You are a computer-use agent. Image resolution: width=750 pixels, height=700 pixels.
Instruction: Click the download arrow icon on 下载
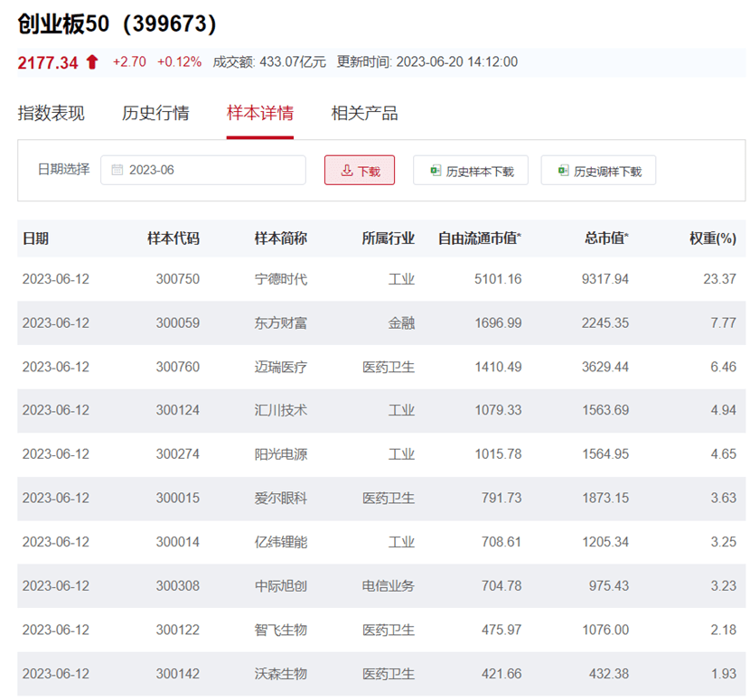(x=347, y=170)
